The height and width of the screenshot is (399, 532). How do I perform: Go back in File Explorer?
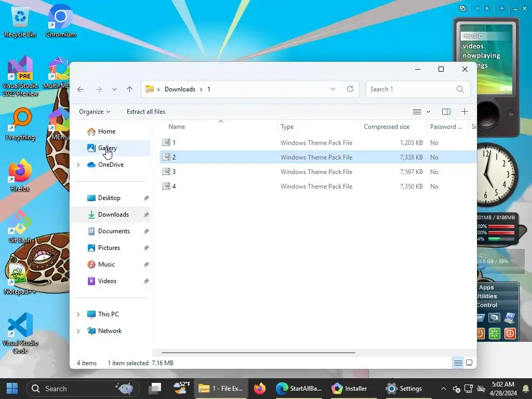[81, 89]
